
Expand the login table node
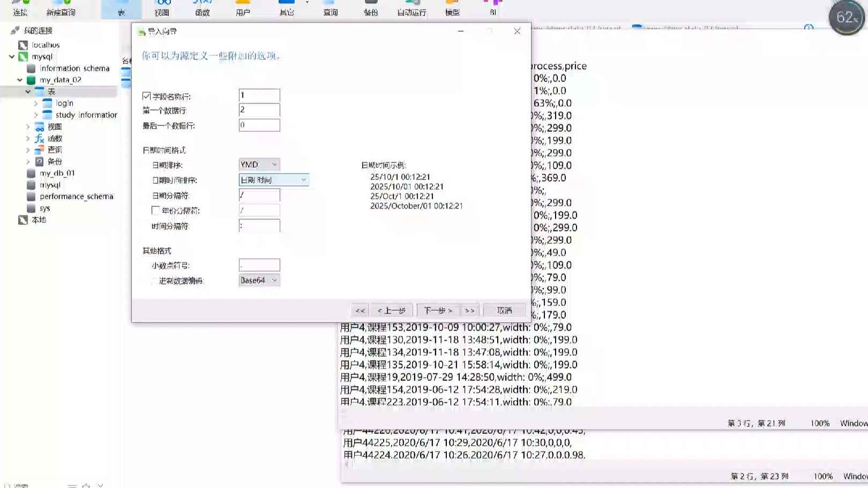36,103
